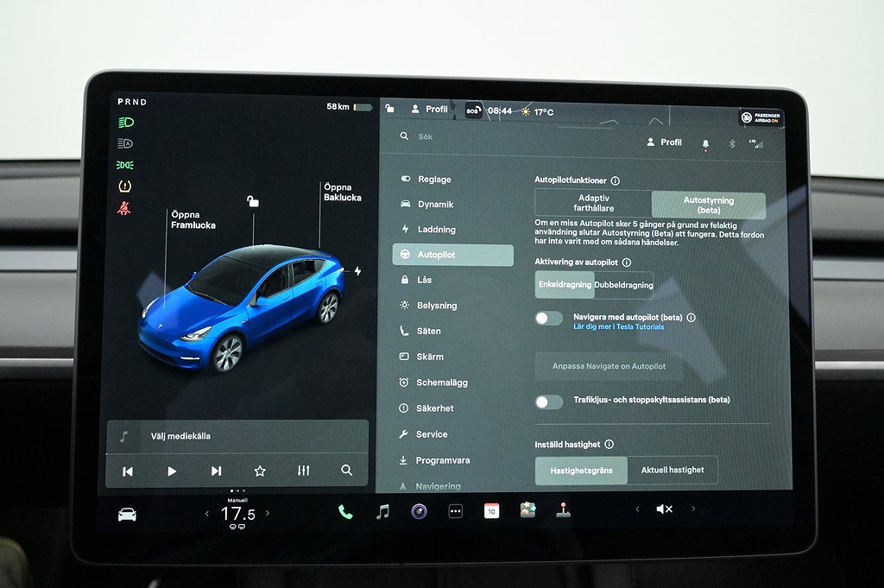Open the Laddning settings menu
884x588 pixels.
pos(436,230)
